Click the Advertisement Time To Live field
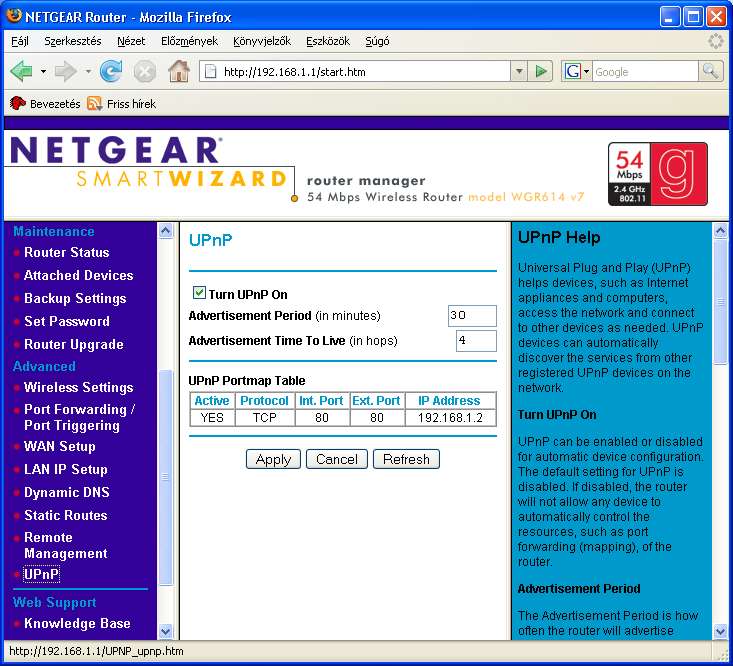This screenshot has width=733, height=666. (x=476, y=341)
